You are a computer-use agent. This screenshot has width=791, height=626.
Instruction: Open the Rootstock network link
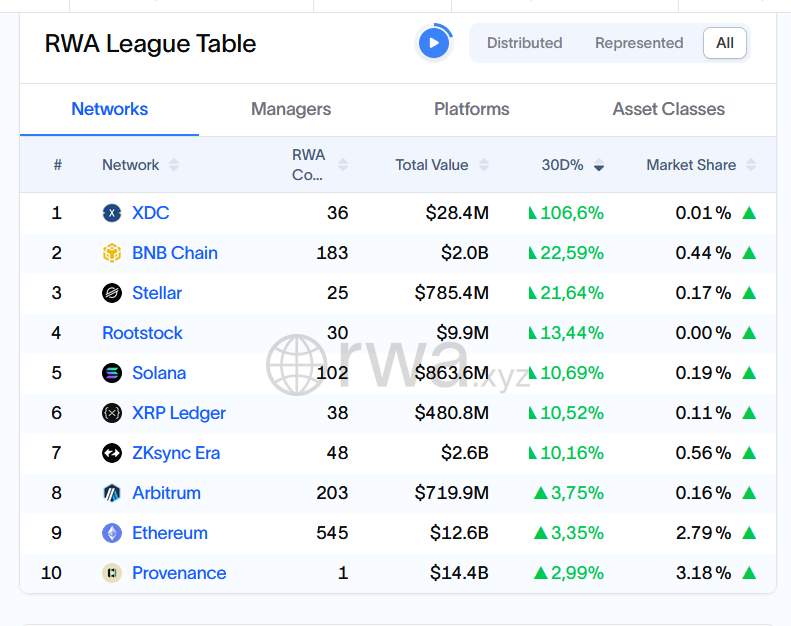tap(142, 333)
